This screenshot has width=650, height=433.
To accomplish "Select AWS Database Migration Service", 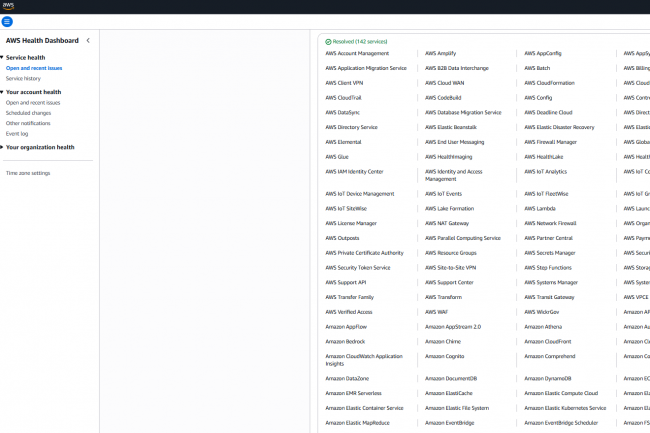I will tap(463, 112).
